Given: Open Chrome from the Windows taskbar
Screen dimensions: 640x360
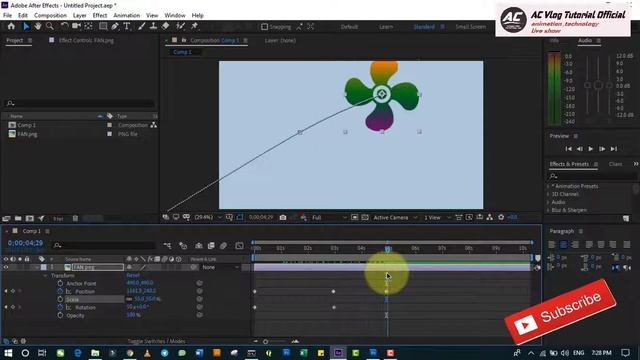Looking at the screenshot, I should [130, 353].
